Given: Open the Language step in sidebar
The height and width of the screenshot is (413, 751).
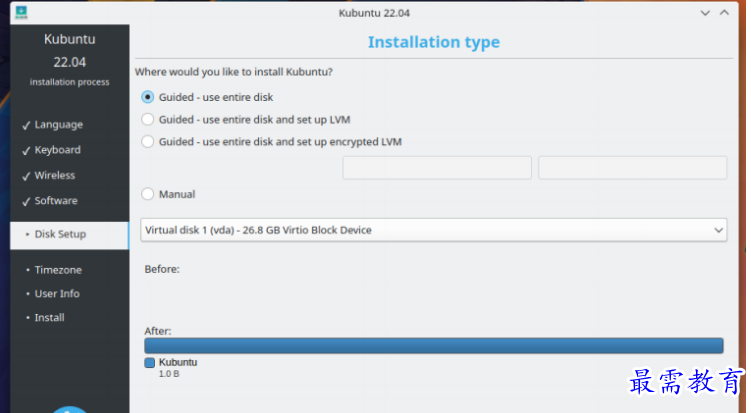Looking at the screenshot, I should 58,125.
